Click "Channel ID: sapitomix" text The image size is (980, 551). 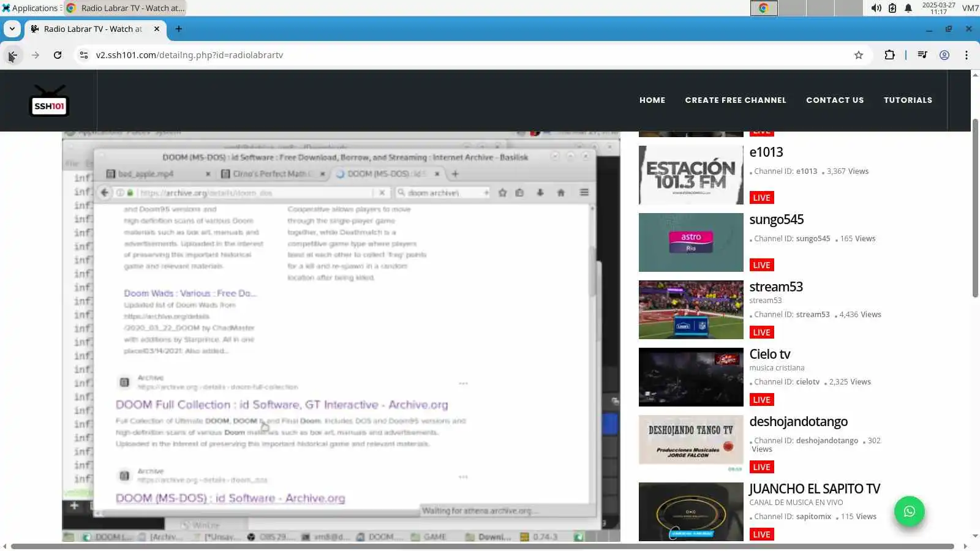click(x=793, y=517)
